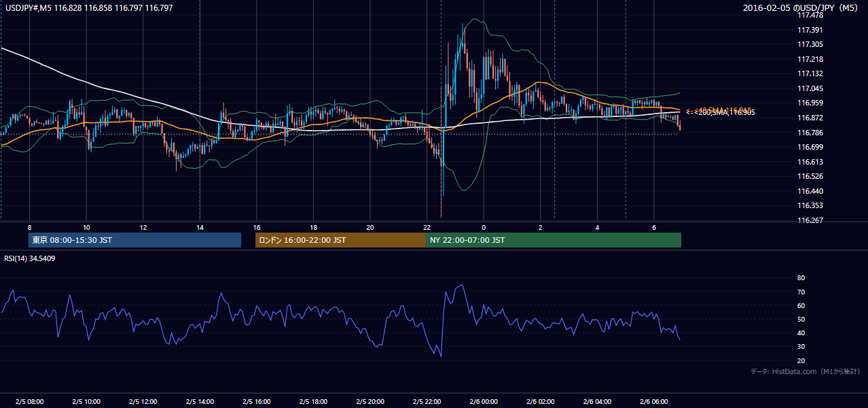This screenshot has width=868, height=408.
Task: Click the RSI(14) 34.5409 indicator label
Action: [29, 258]
